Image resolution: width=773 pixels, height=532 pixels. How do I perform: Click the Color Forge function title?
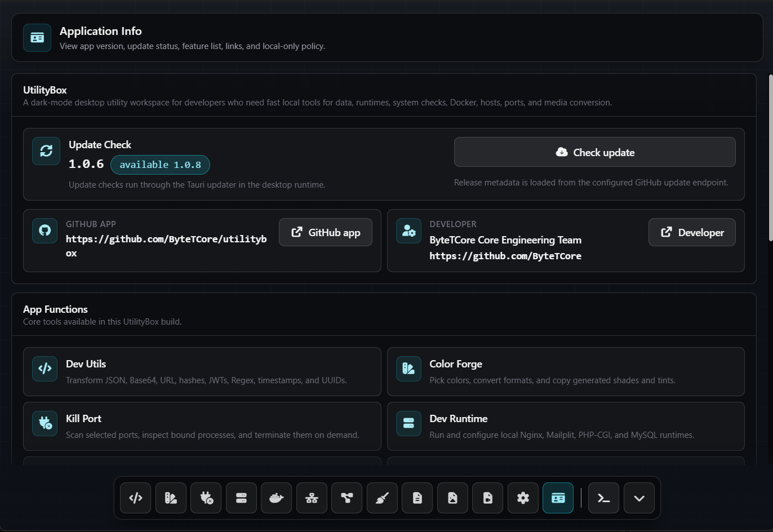456,364
